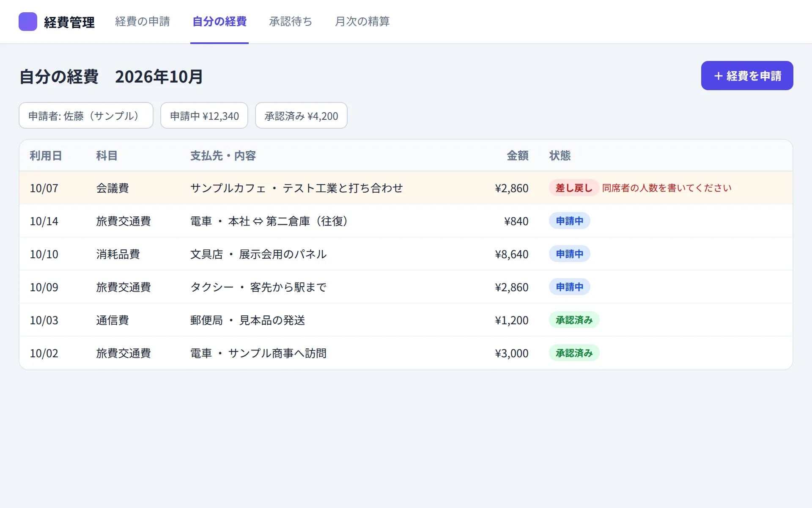Open the 郵便局・見本品の発送 entry
The width and height of the screenshot is (812, 508).
(248, 320)
